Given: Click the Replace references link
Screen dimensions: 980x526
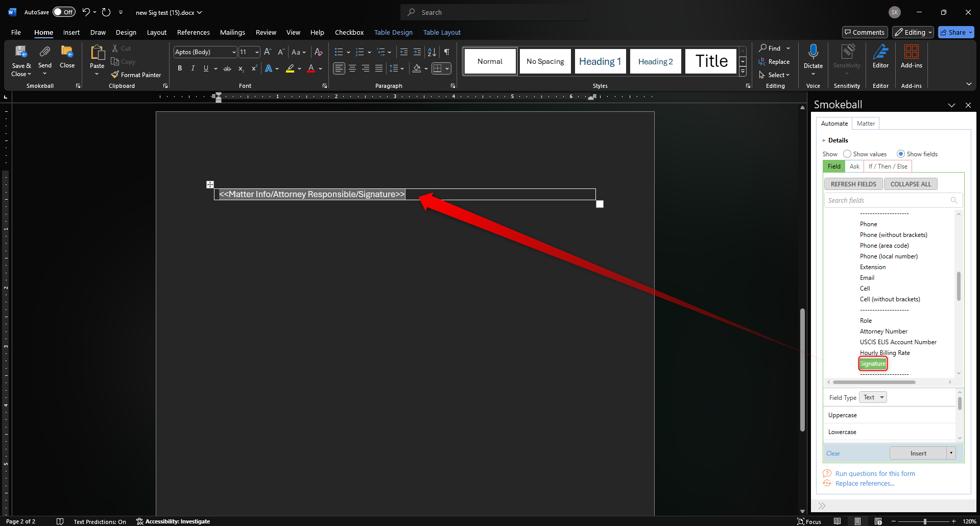Looking at the screenshot, I should click(865, 484).
